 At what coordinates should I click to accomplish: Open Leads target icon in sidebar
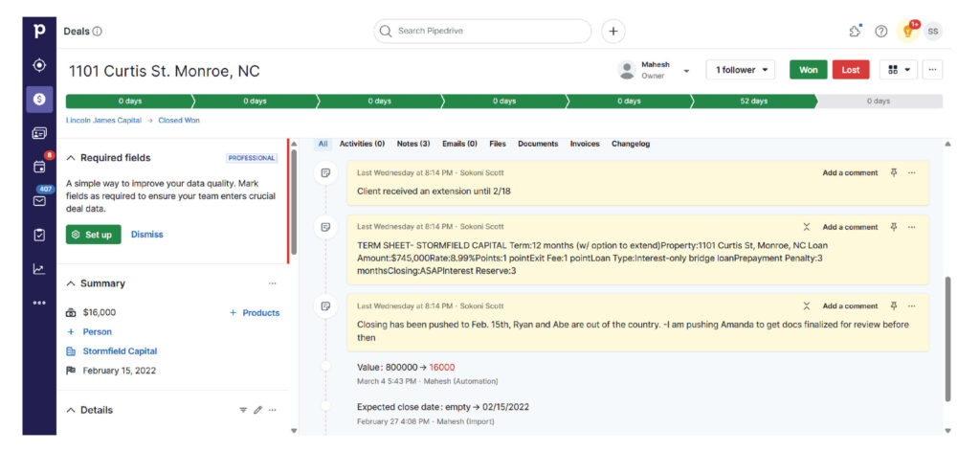coord(38,65)
